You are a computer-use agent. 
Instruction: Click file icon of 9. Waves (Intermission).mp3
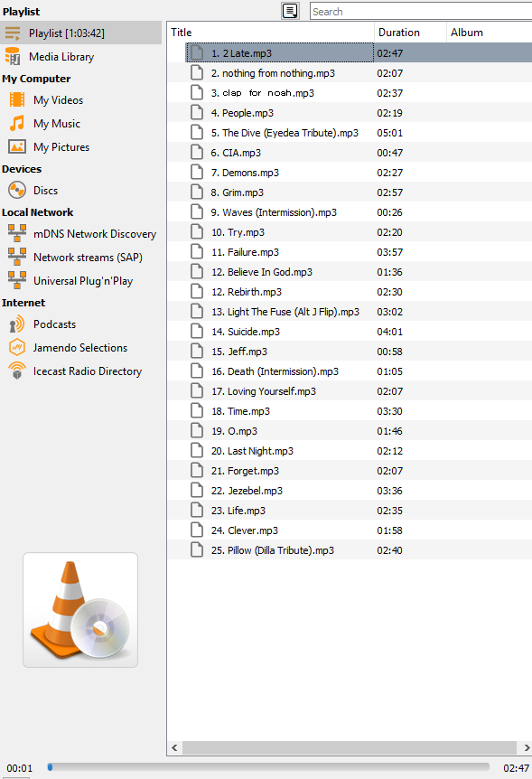[197, 211]
